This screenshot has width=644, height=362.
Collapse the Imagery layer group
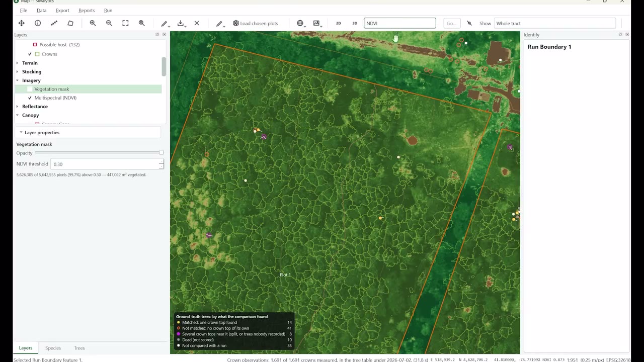point(18,80)
